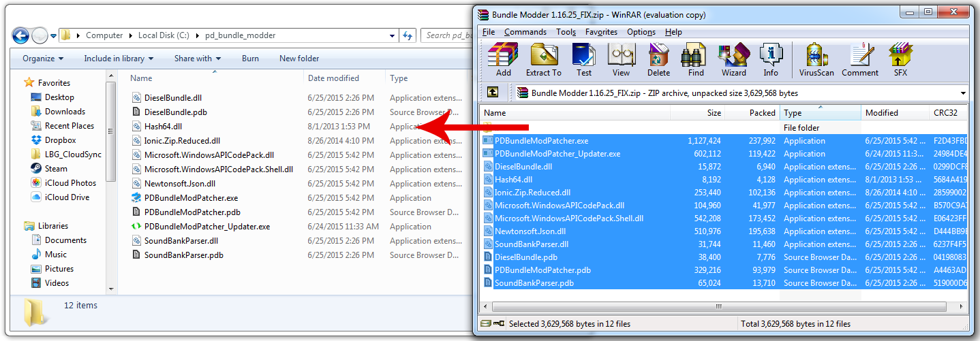Screen dimensions: 980x341
Task: Click the Explorer Back arrow button
Action: [x=20, y=35]
